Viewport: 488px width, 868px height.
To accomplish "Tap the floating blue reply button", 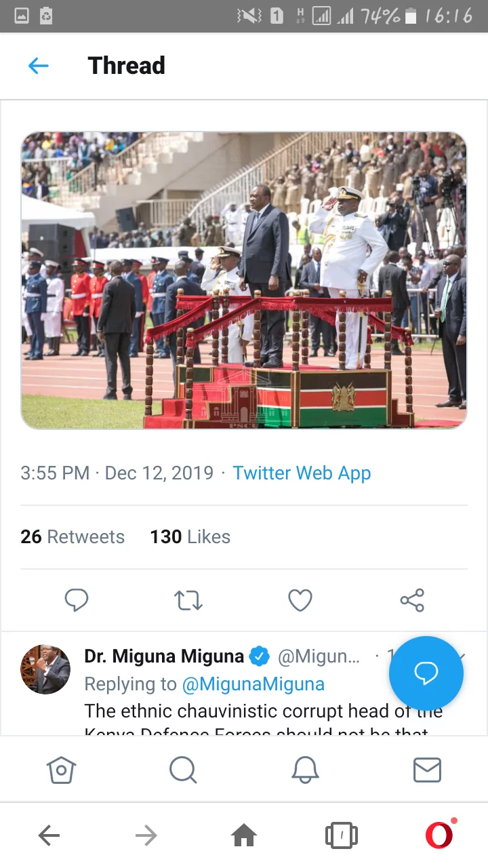I will point(426,673).
